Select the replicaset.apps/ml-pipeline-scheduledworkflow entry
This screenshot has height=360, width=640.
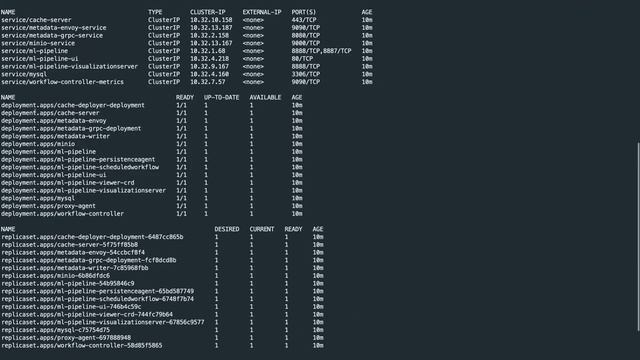[x=98, y=299]
